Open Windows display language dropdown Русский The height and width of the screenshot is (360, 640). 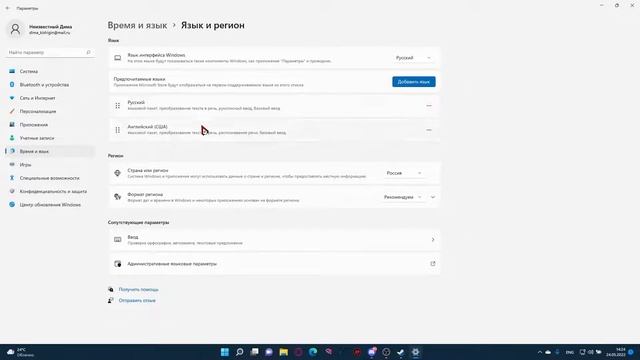pyautogui.click(x=413, y=58)
